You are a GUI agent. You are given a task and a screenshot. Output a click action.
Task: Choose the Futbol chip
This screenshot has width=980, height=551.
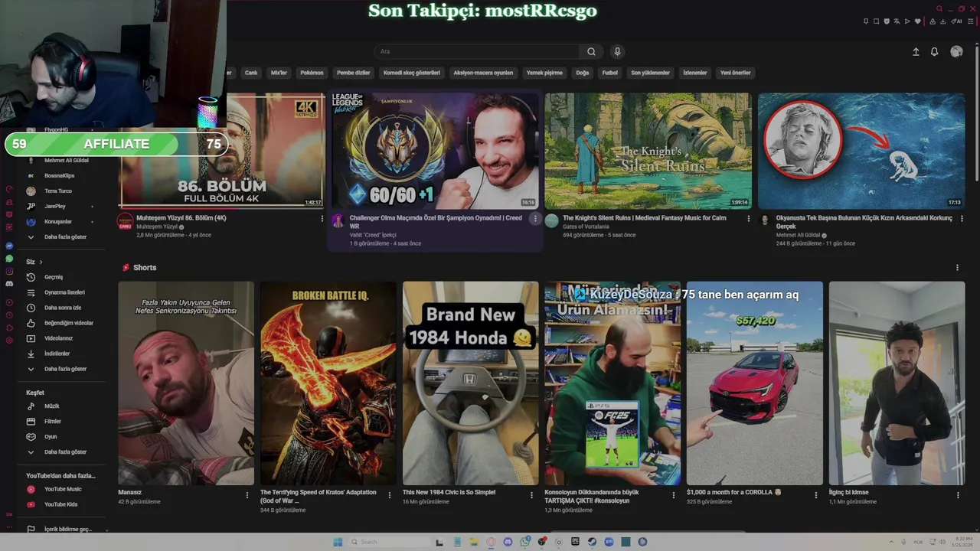[610, 73]
